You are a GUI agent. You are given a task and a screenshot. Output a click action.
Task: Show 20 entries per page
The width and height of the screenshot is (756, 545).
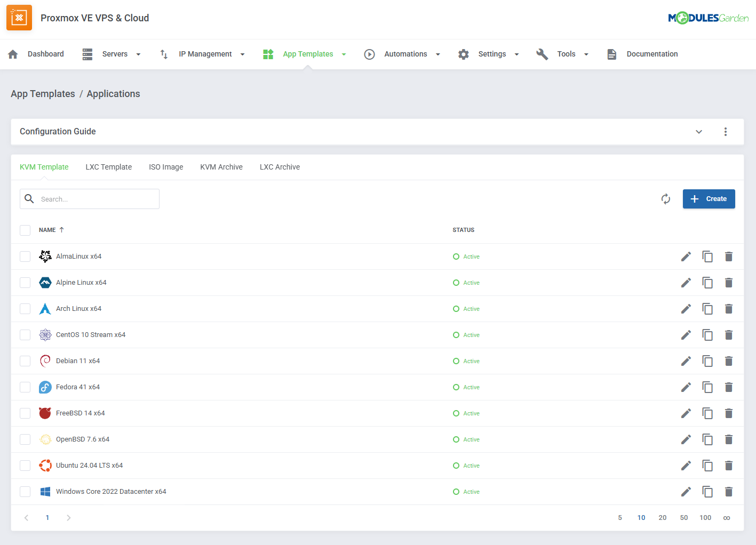coord(663,518)
